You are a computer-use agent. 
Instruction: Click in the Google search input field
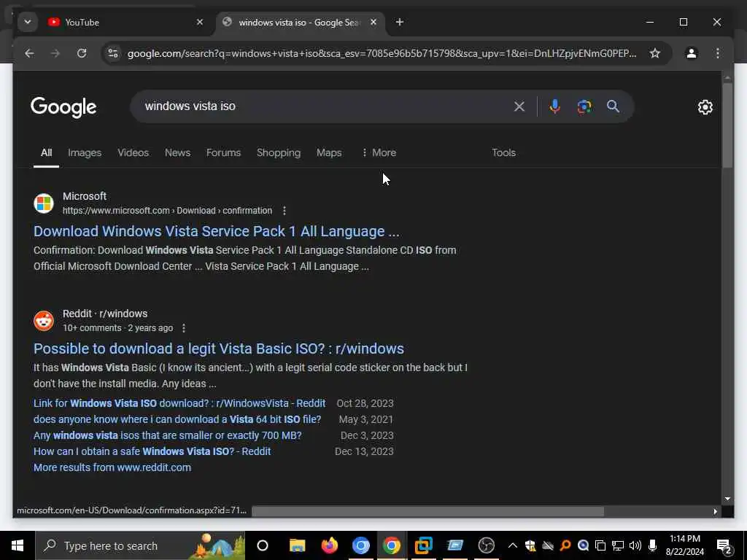click(324, 106)
